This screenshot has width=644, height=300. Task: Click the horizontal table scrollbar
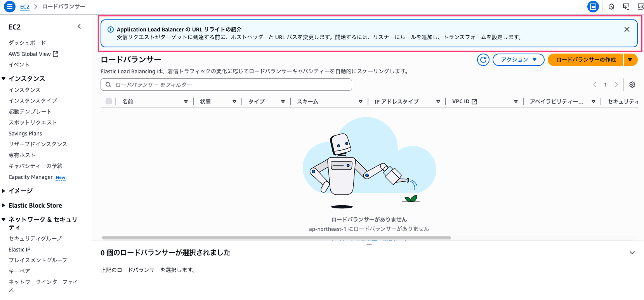click(276, 238)
